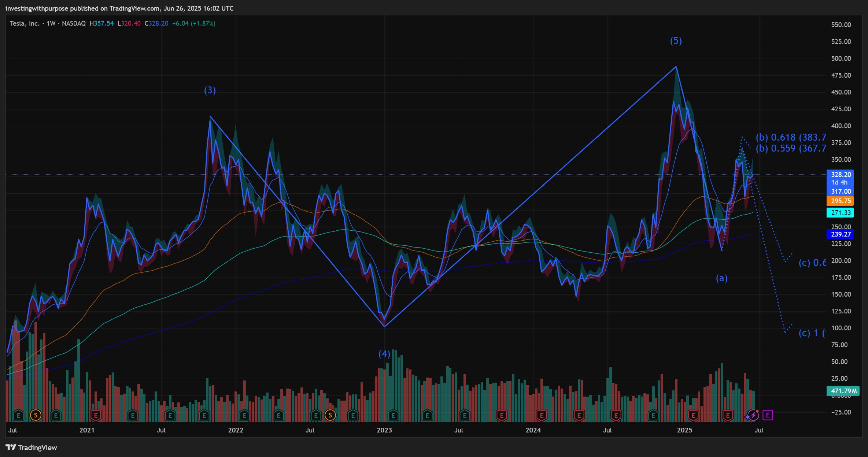This screenshot has height=457, width=868.
Task: Click the Tesla, Inc. symbol title
Action: tap(24, 23)
